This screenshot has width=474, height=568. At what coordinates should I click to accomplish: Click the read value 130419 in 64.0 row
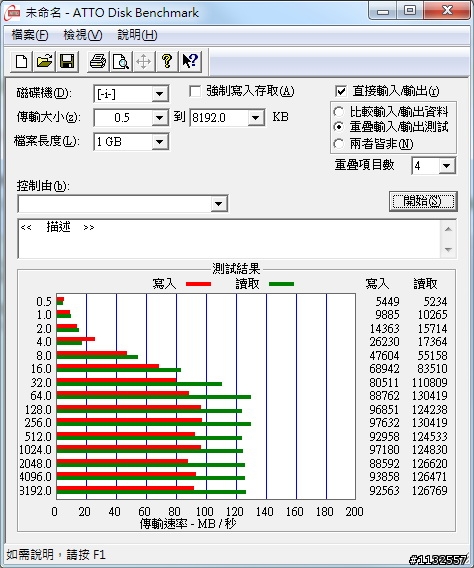430,396
